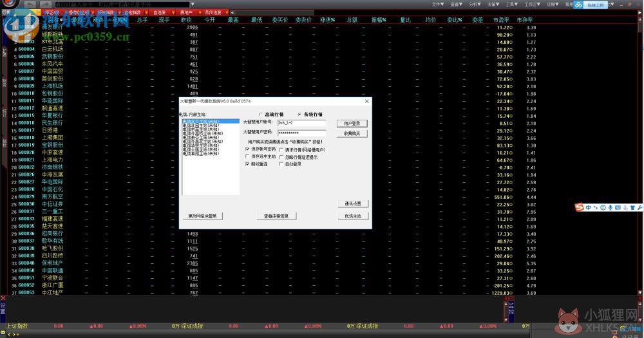Click the 优选主站 button
Screen dimensions: 644x338
tap(353, 216)
